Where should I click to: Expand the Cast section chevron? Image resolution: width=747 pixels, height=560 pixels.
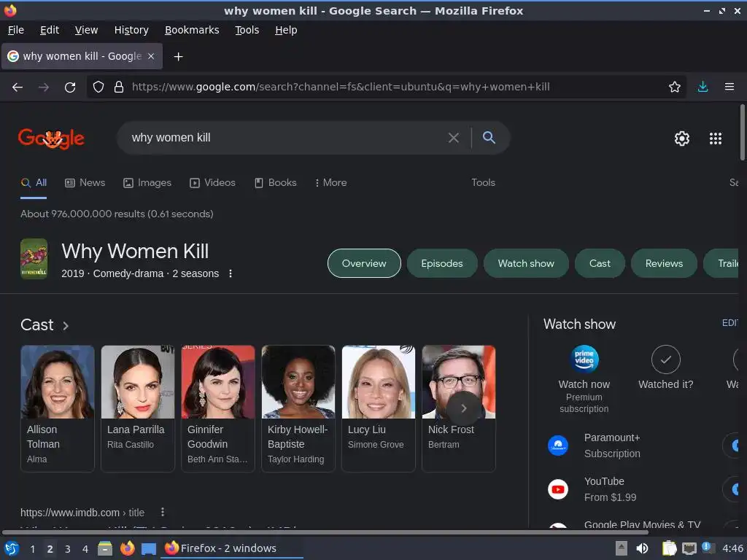[66, 326]
